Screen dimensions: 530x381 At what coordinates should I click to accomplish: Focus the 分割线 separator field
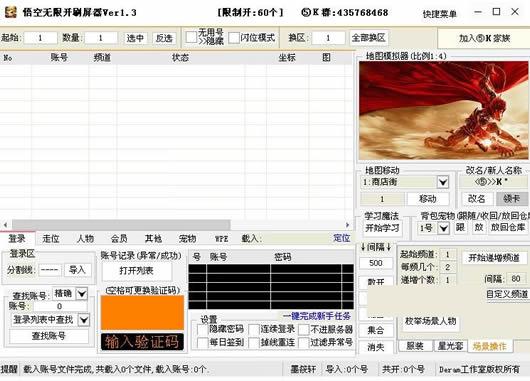click(50, 270)
